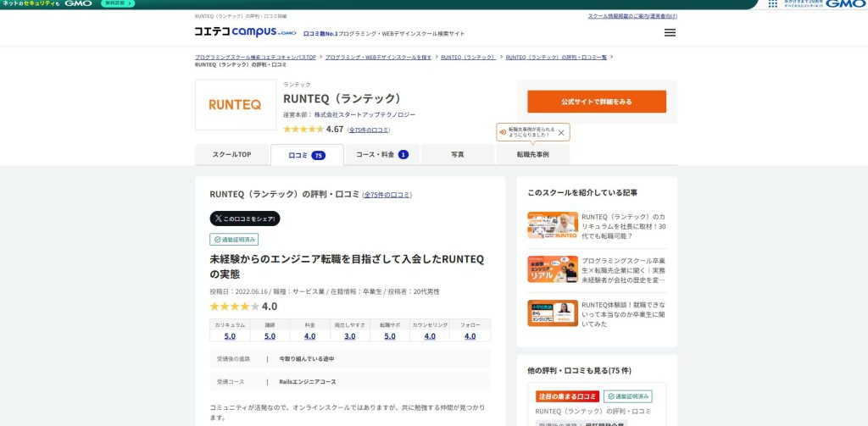Click review metadata line 投稿日:2022.06.16
Screen dimensions: 868x426
pyautogui.click(x=325, y=291)
